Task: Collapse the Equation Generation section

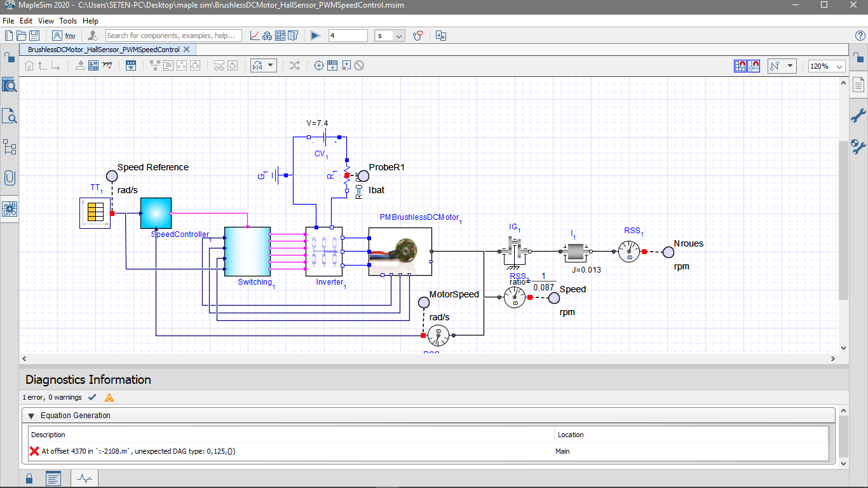Action: (31, 416)
